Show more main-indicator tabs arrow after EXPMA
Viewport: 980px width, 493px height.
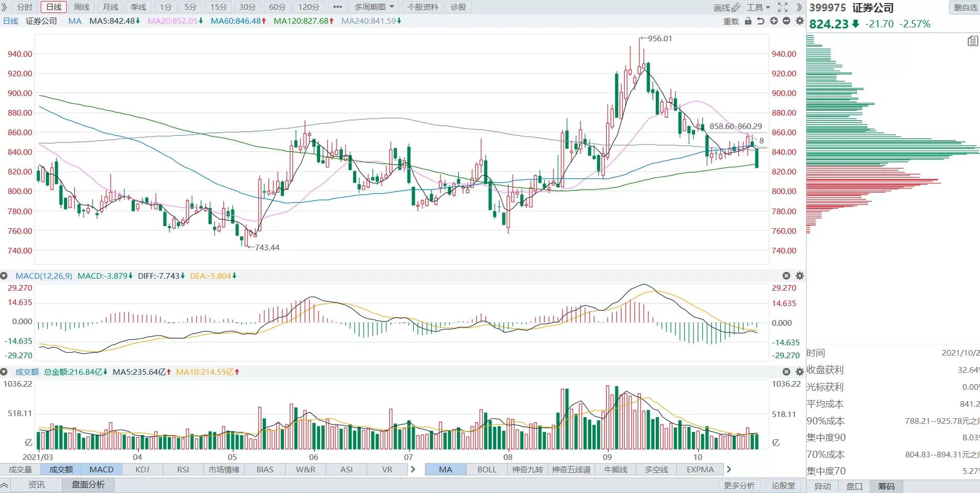pos(729,469)
